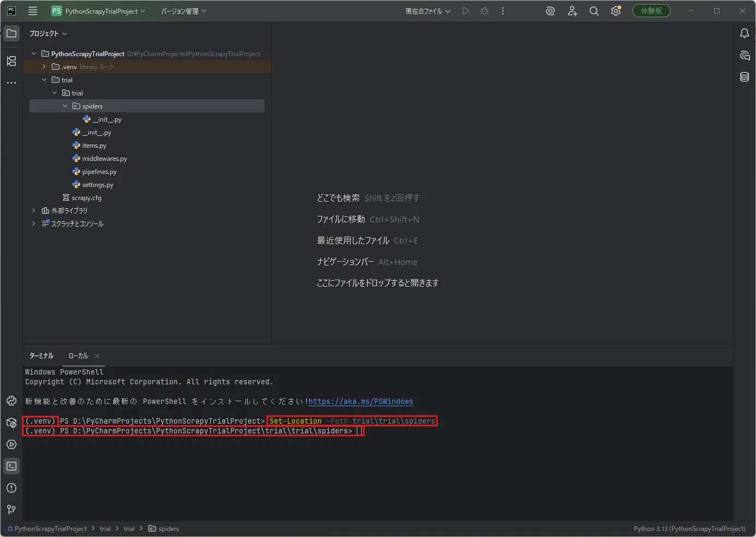The height and width of the screenshot is (537, 756).
Task: Expand the .venv folder
Action: 44,67
